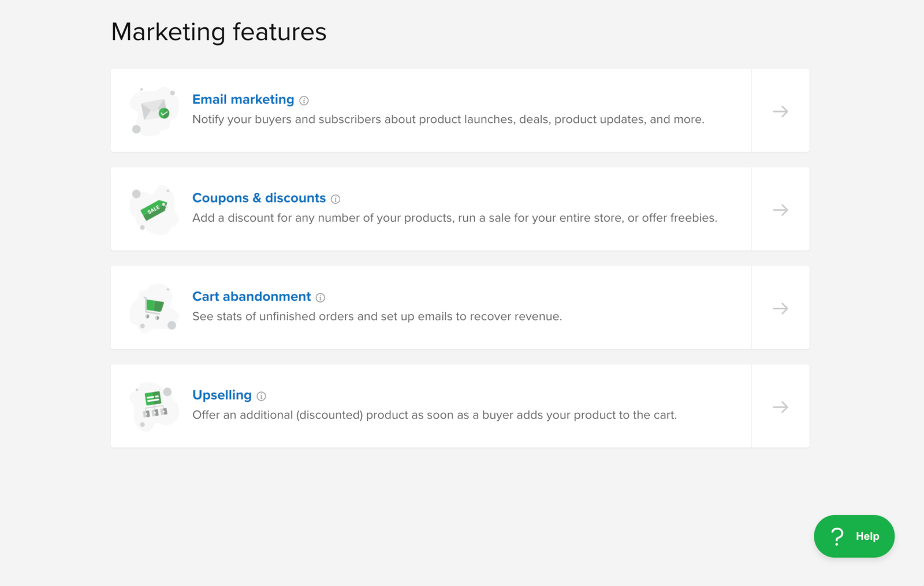Show info about Cart abandonment
924x586 pixels.
(321, 298)
